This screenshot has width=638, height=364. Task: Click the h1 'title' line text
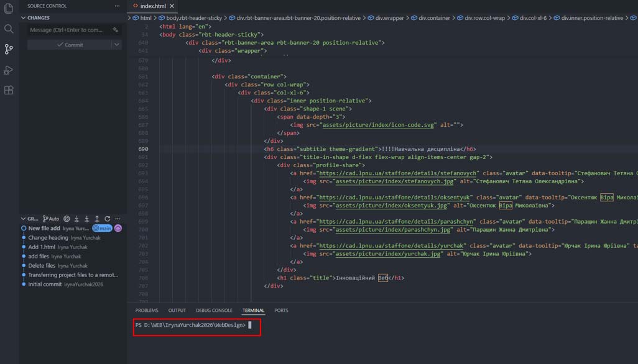(341, 278)
